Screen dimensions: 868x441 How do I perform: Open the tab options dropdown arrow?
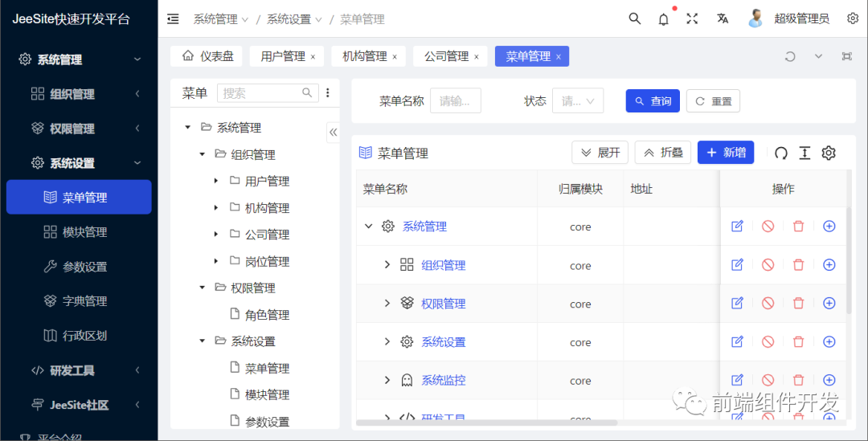tap(818, 56)
